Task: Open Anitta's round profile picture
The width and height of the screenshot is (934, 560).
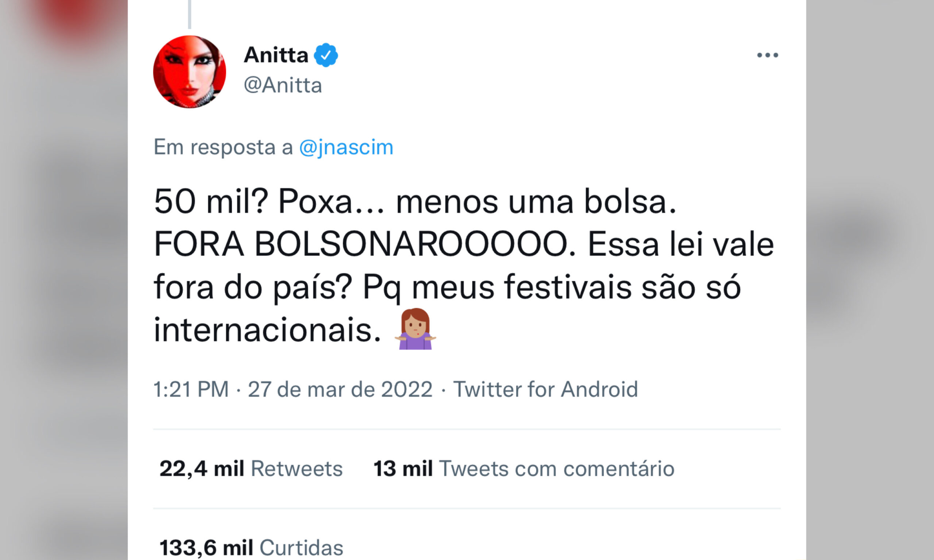Action: tap(189, 72)
